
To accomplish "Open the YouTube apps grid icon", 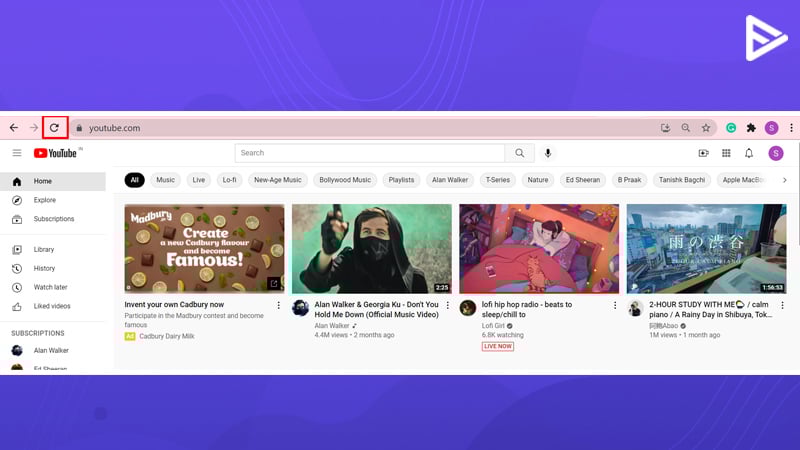I will pyautogui.click(x=726, y=153).
